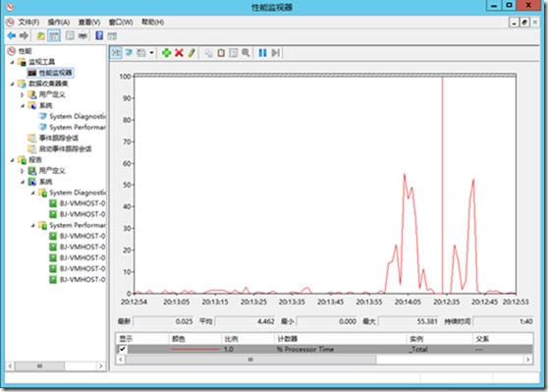
Task: Click the View Log Data icon
Action: point(129,53)
